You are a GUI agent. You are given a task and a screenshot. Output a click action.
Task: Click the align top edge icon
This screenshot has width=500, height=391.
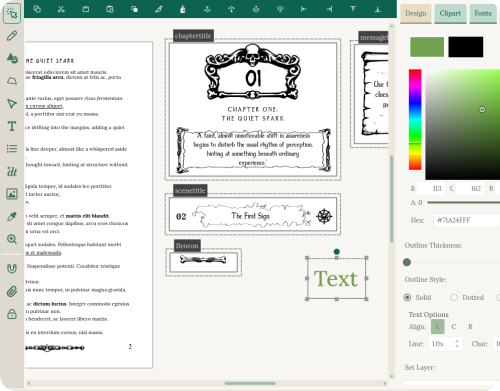353,9
